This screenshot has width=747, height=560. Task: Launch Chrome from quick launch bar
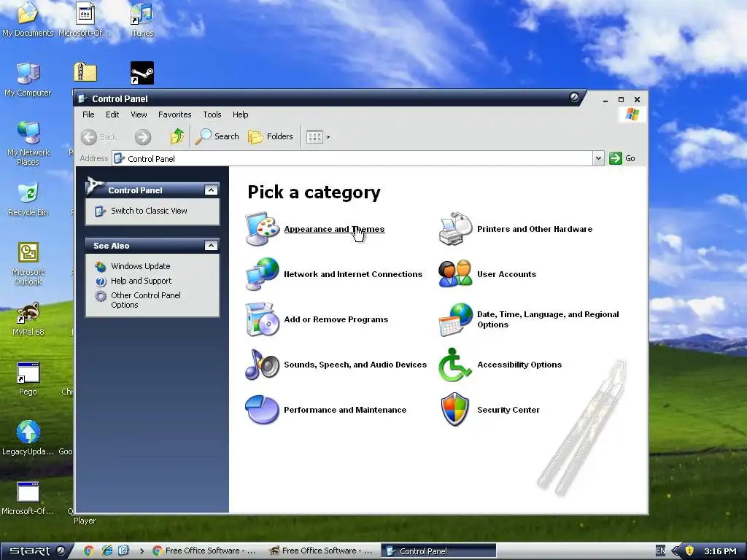pyautogui.click(x=88, y=551)
